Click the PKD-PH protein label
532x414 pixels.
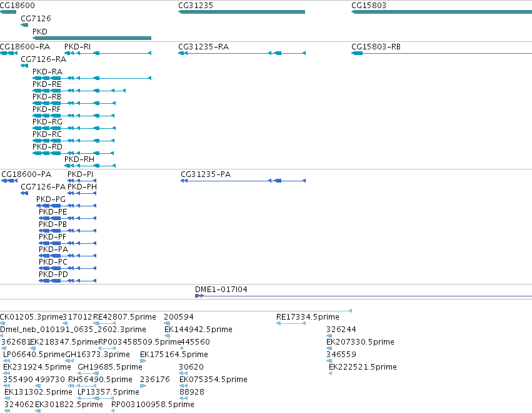[82, 187]
